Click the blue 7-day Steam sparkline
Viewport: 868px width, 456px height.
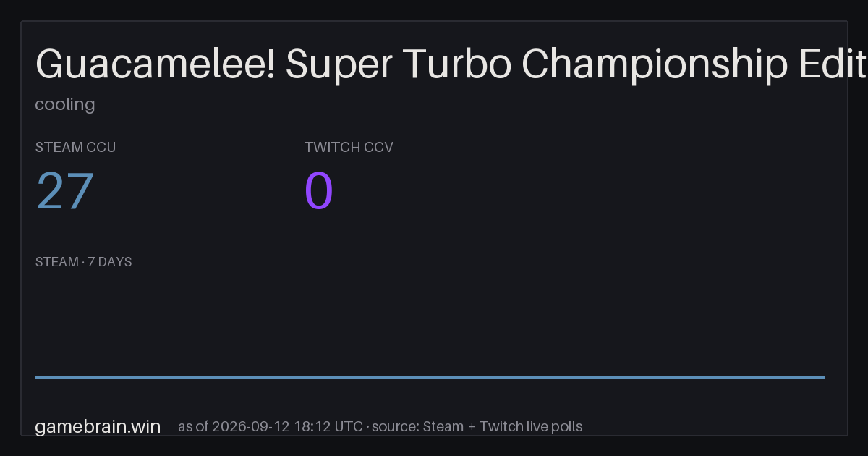pos(430,376)
